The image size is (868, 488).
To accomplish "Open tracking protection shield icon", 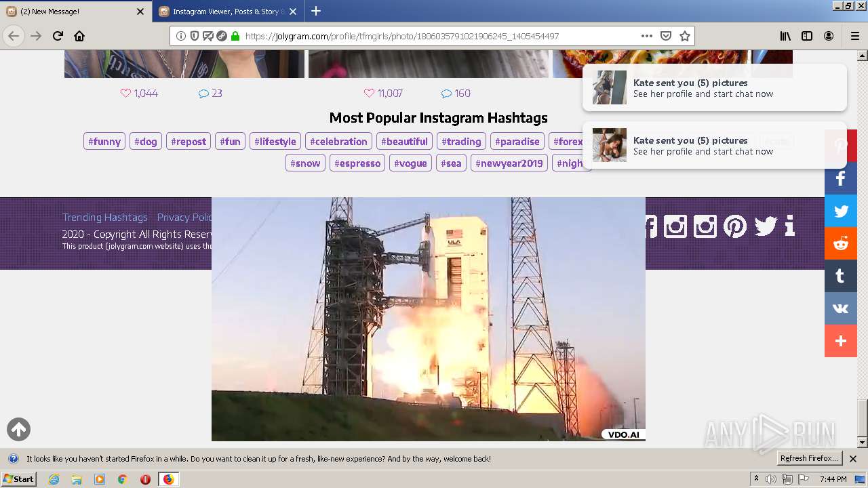I will (x=195, y=36).
